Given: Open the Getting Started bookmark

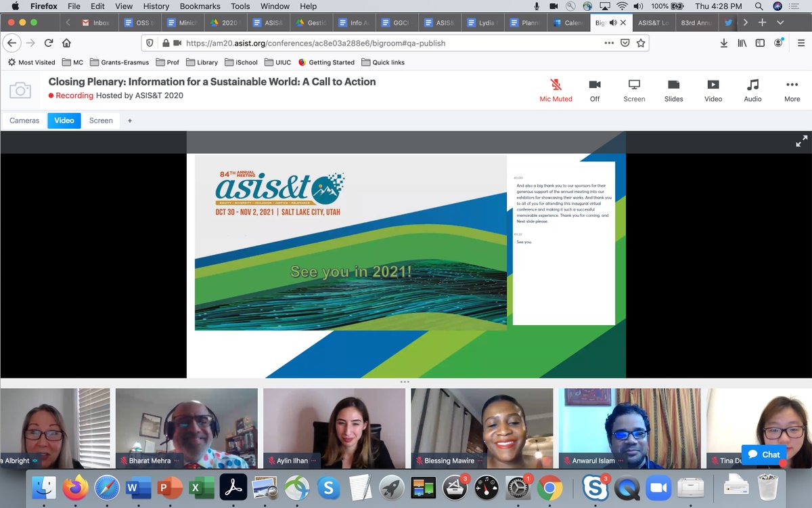Looking at the screenshot, I should pos(326,62).
